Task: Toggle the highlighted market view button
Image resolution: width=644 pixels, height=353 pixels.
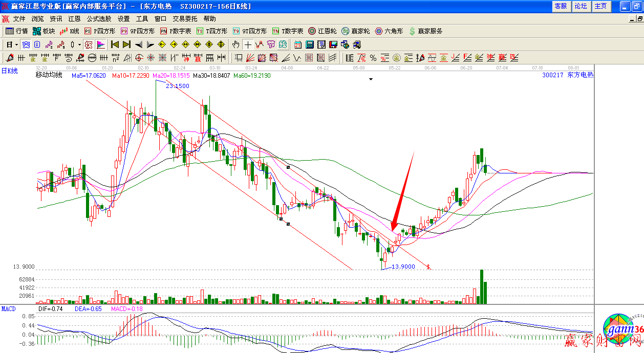Action: (26, 45)
